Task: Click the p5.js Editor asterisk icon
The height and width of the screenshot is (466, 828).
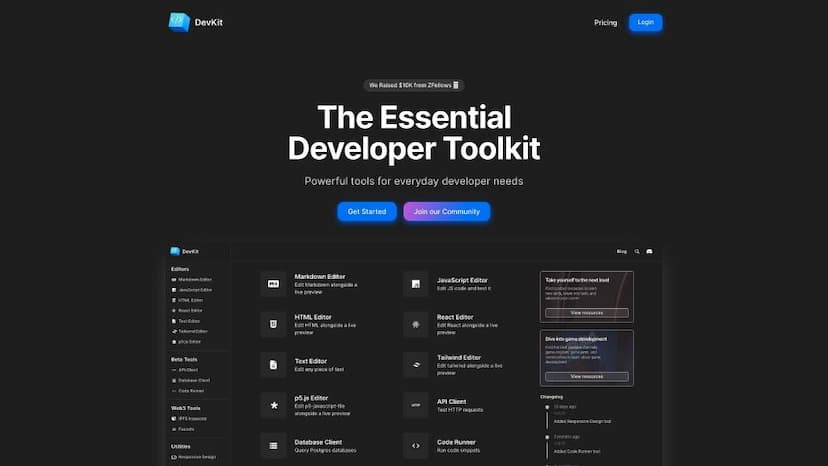Action: point(274,405)
